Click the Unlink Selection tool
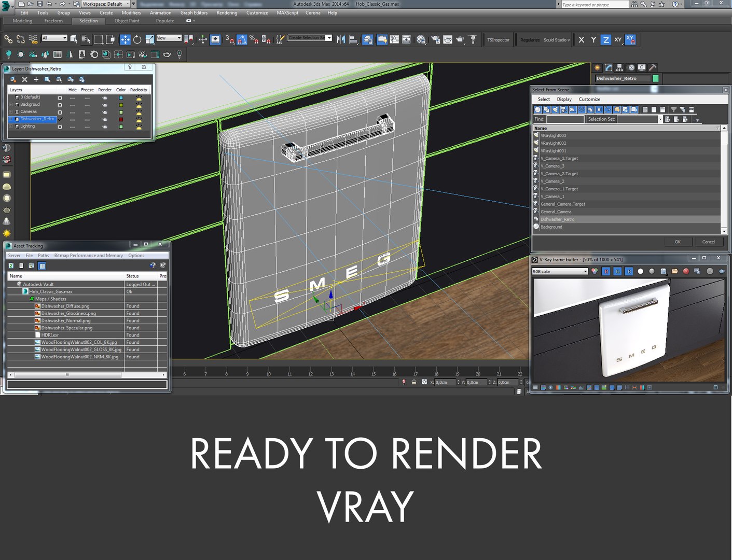This screenshot has height=560, width=732. [x=21, y=39]
